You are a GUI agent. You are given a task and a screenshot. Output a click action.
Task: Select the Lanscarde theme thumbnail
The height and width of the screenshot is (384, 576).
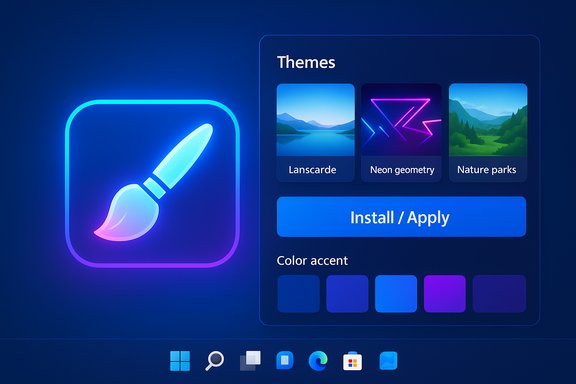click(316, 120)
